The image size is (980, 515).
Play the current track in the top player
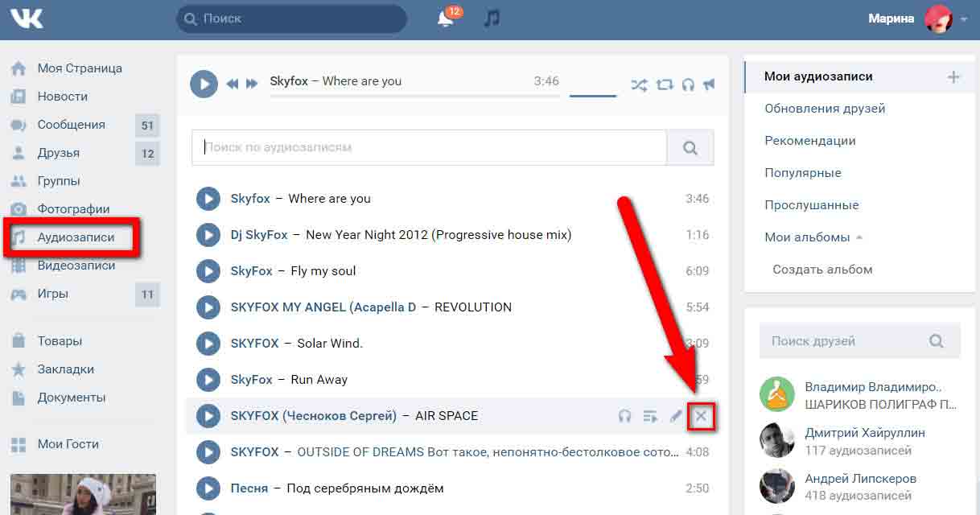coord(204,84)
